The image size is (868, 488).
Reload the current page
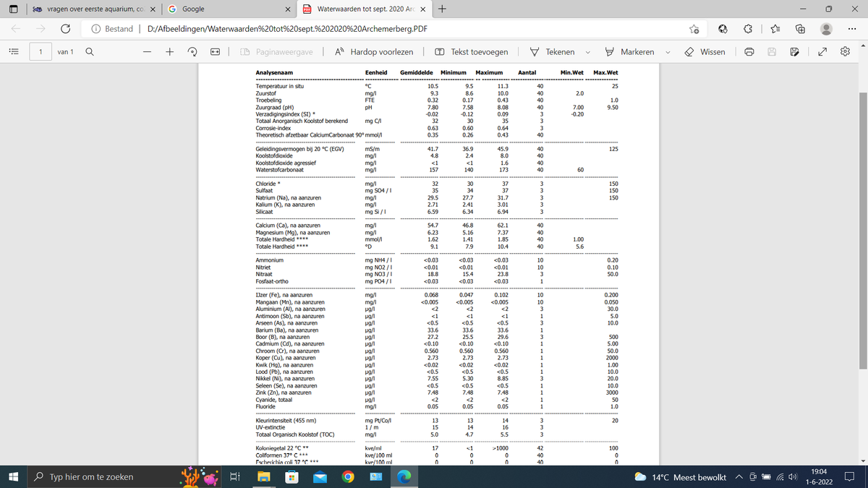[x=65, y=29]
